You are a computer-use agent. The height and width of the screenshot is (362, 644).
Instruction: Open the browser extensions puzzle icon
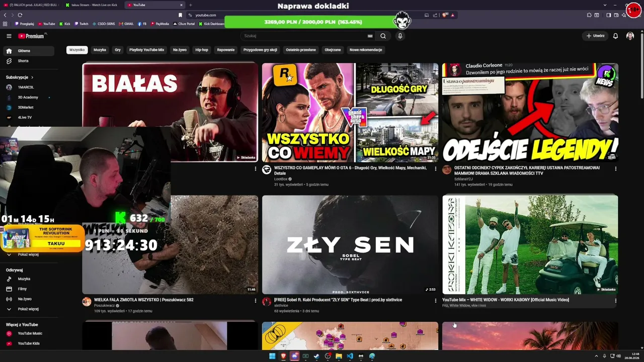tap(589, 15)
